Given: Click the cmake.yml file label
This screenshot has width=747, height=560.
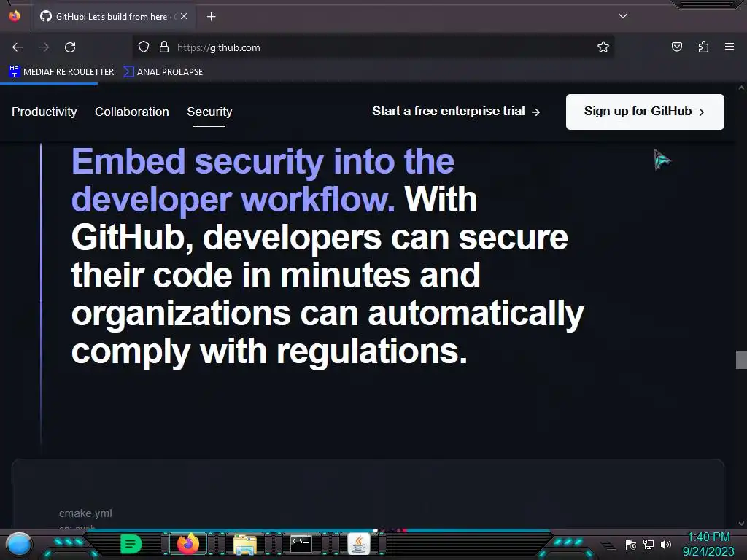Looking at the screenshot, I should [x=86, y=513].
